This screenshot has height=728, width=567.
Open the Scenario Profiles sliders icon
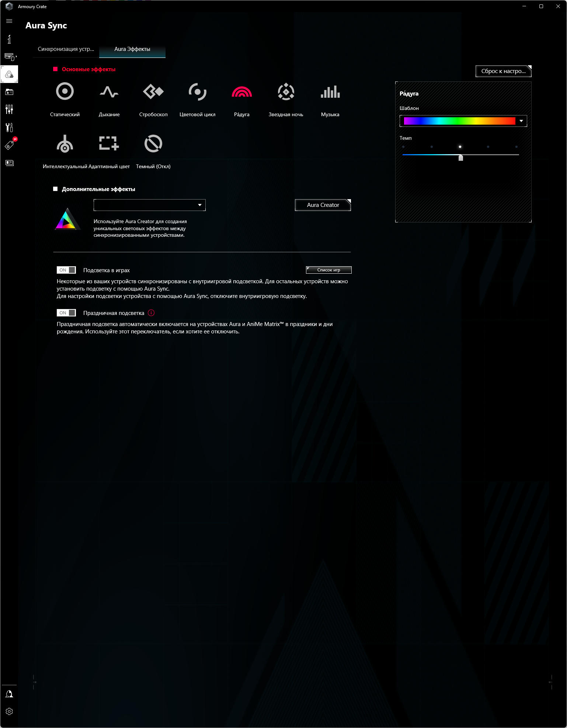click(x=9, y=110)
